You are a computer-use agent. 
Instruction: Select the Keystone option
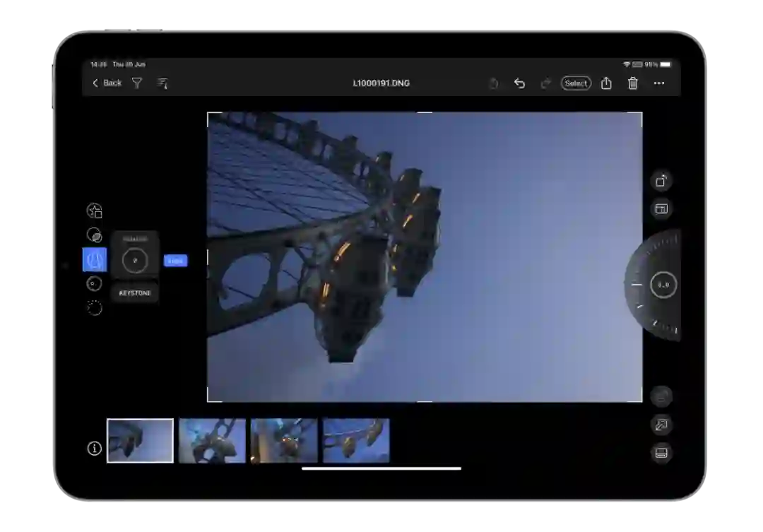click(x=134, y=292)
